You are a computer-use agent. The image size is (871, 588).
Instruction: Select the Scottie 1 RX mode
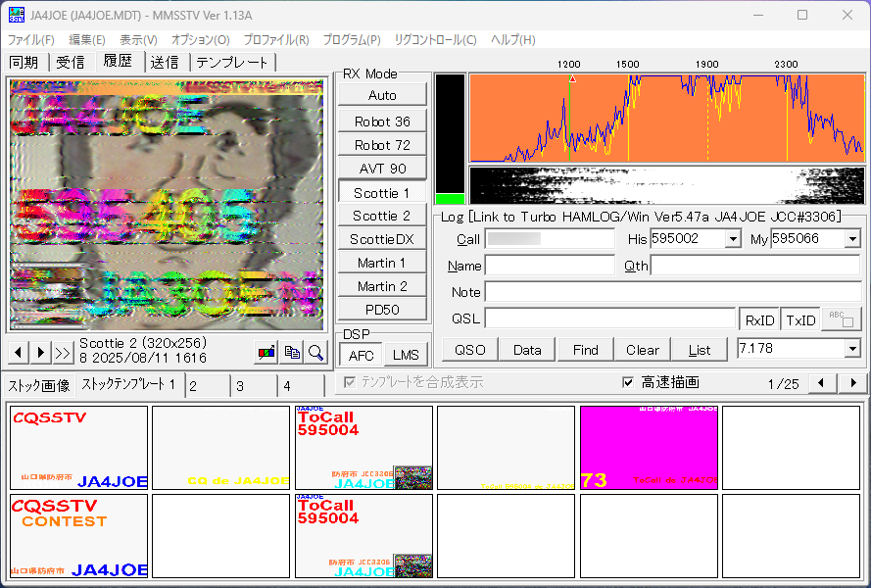click(382, 193)
